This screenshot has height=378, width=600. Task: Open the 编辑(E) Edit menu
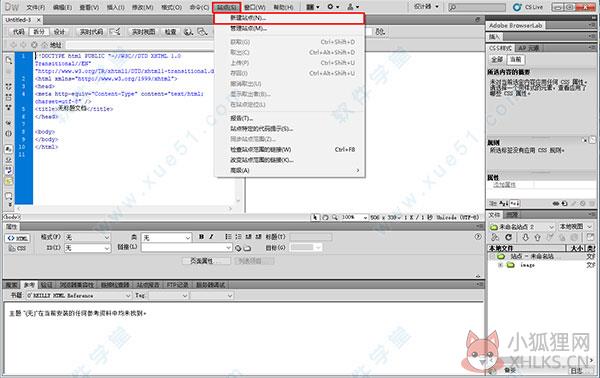point(62,7)
